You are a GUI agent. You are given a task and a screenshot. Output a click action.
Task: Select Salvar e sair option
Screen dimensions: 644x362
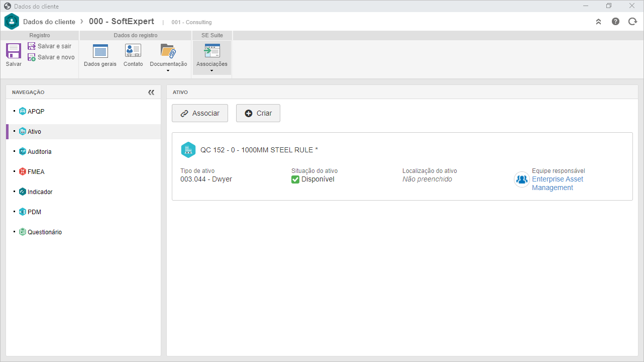50,46
